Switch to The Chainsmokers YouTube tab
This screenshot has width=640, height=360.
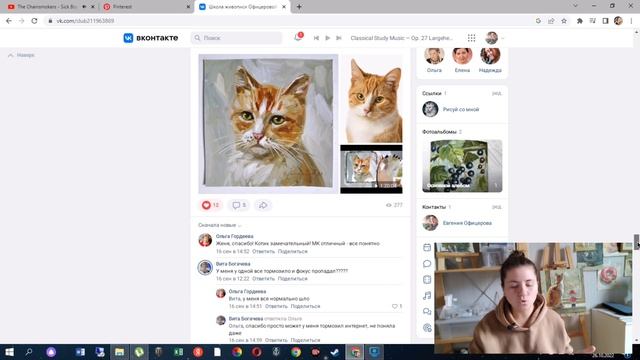48,7
